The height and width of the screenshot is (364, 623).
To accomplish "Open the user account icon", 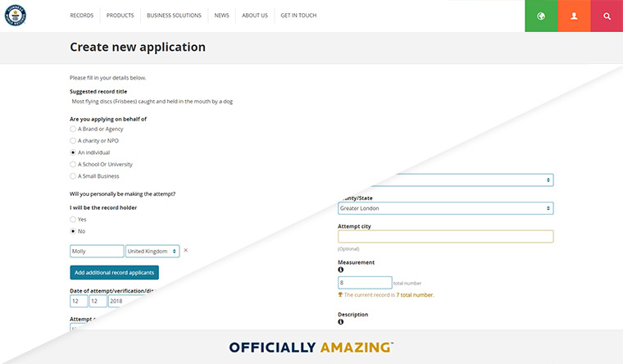I will point(574,16).
